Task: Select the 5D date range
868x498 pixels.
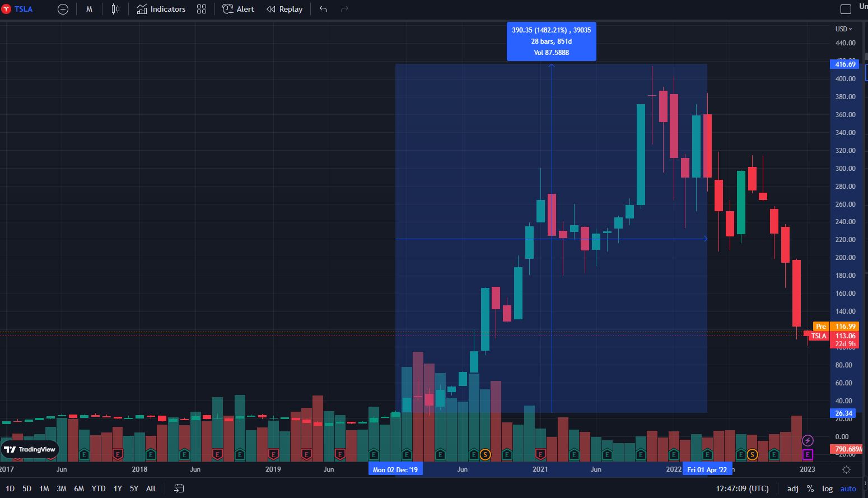Action: 27,488
